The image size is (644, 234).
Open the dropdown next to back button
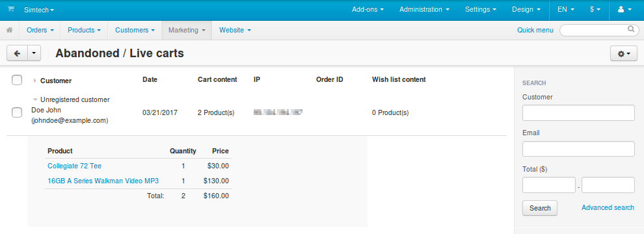tap(34, 53)
